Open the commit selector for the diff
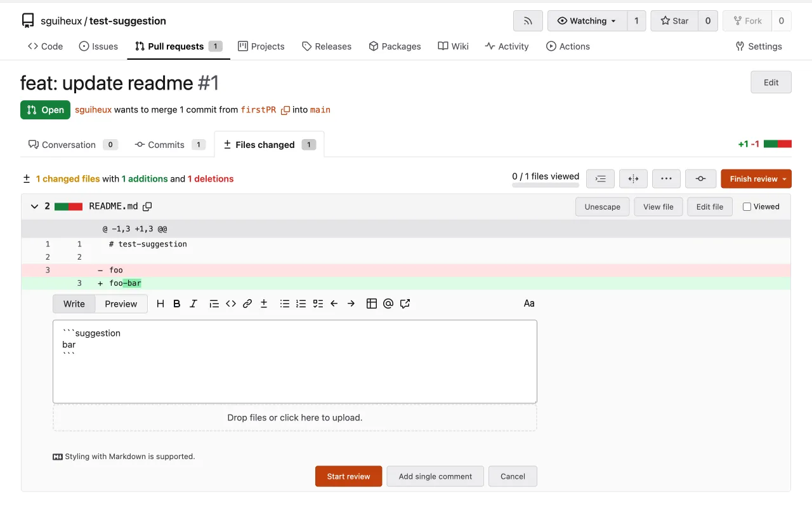 [x=700, y=179]
